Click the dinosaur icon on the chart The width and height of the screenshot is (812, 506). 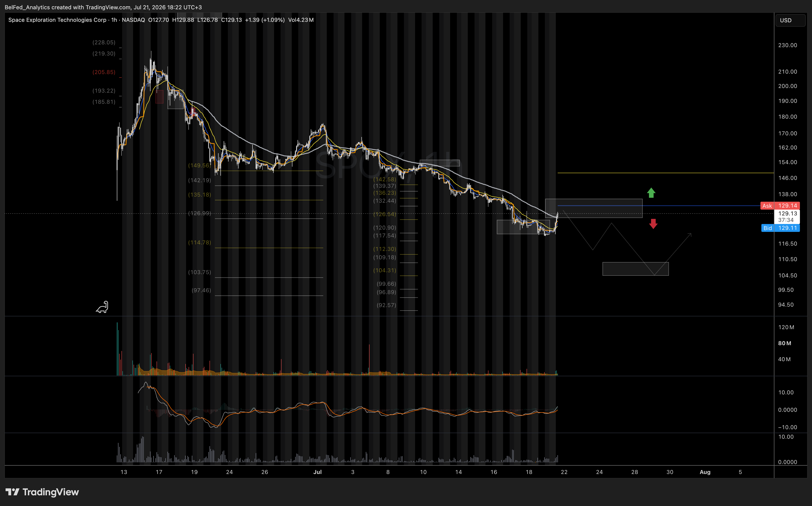coord(102,307)
